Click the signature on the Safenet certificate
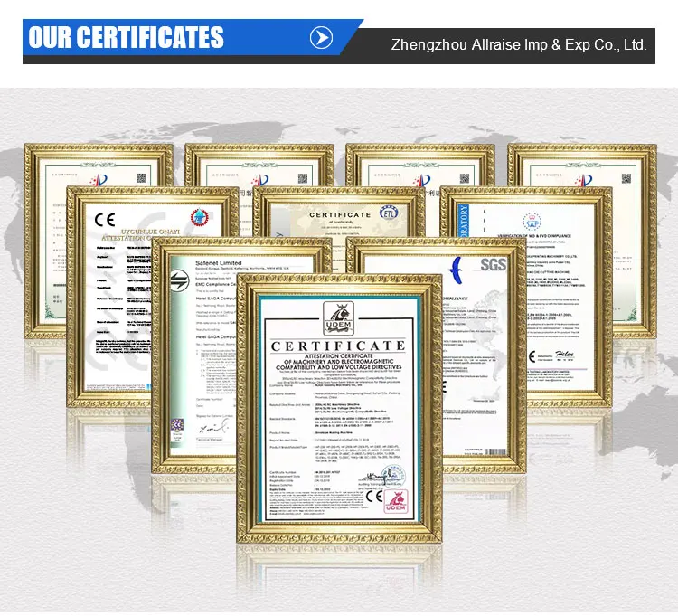Viewport: 678px width, 616px height. pyautogui.click(x=213, y=429)
